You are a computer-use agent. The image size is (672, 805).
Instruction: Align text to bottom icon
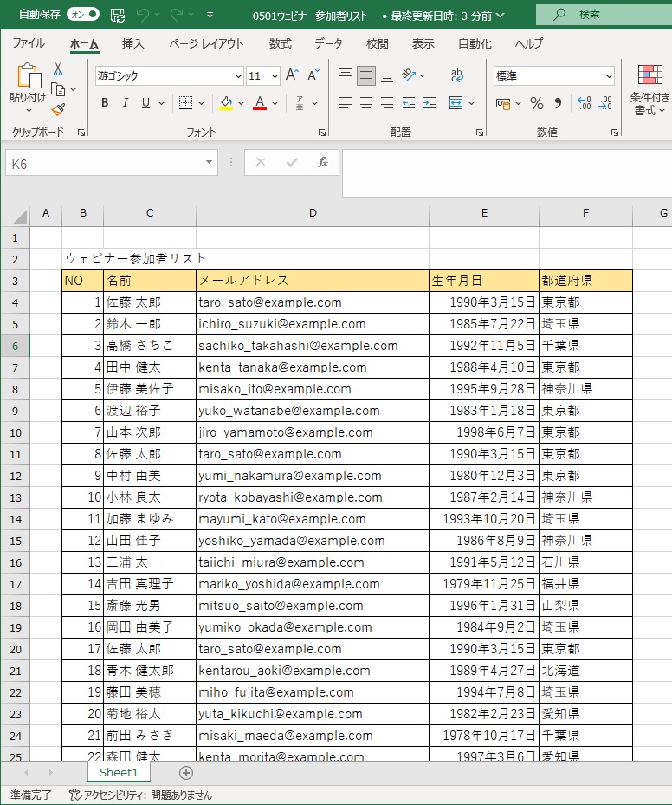pyautogui.click(x=387, y=77)
